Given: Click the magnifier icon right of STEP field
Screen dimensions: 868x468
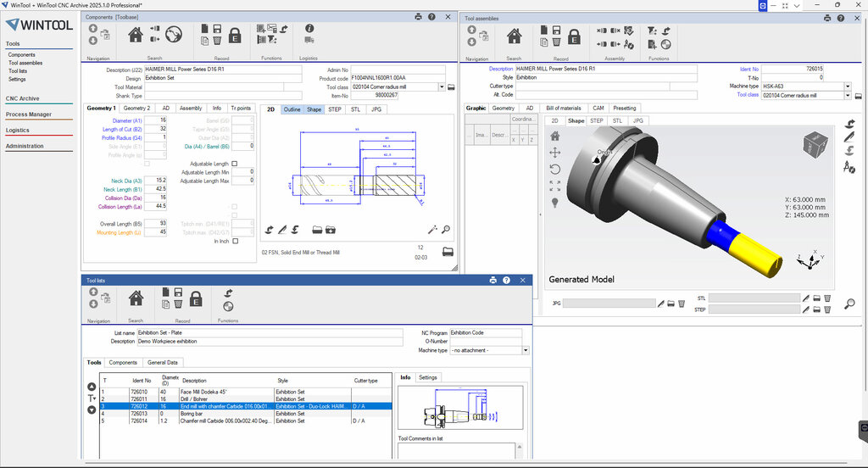Looking at the screenshot, I should (849, 304).
